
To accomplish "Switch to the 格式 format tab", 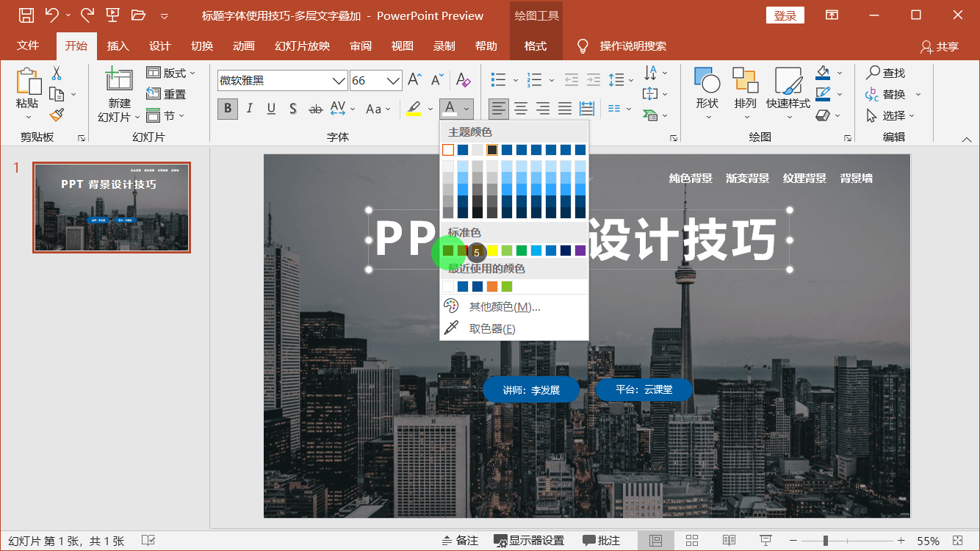I will (536, 46).
